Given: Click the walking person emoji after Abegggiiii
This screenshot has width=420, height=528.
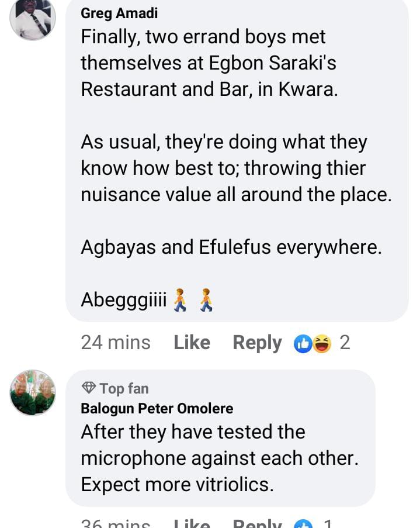Looking at the screenshot, I should point(181,301).
